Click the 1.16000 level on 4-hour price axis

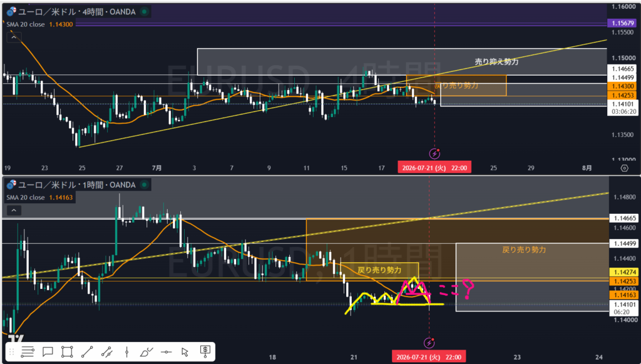[623, 6]
